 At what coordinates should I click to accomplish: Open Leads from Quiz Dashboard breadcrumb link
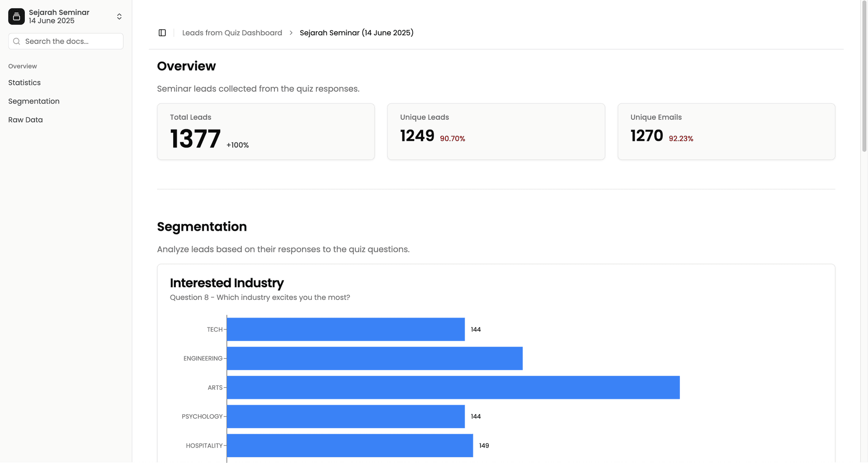[232, 33]
